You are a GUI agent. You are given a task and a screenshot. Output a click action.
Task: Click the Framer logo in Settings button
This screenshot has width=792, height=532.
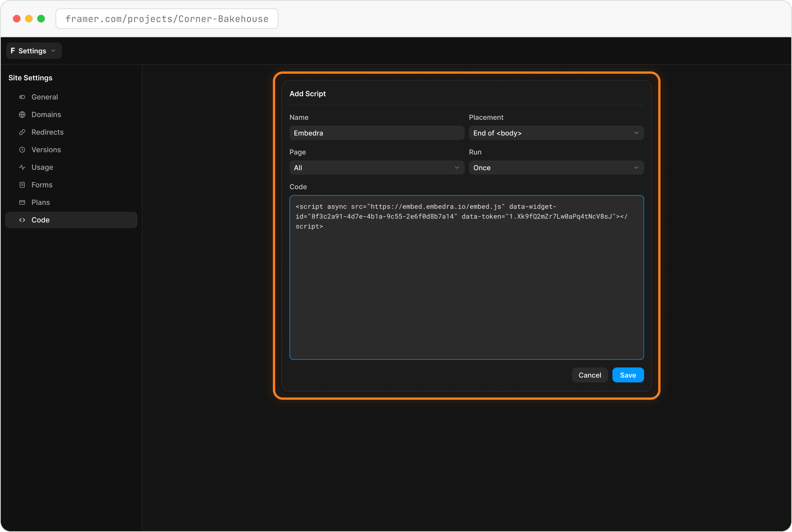(13, 51)
